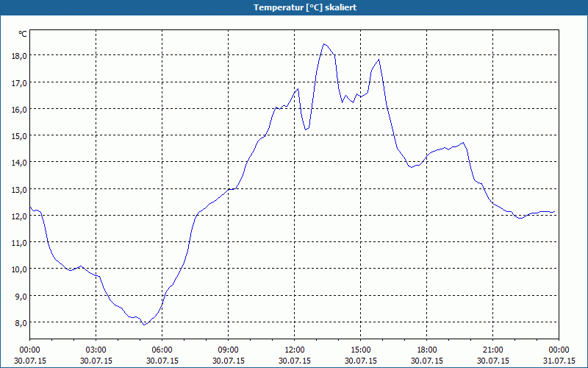Click the curve's lowest point near 05:00
The height and width of the screenshot is (368, 588).
coord(144,325)
